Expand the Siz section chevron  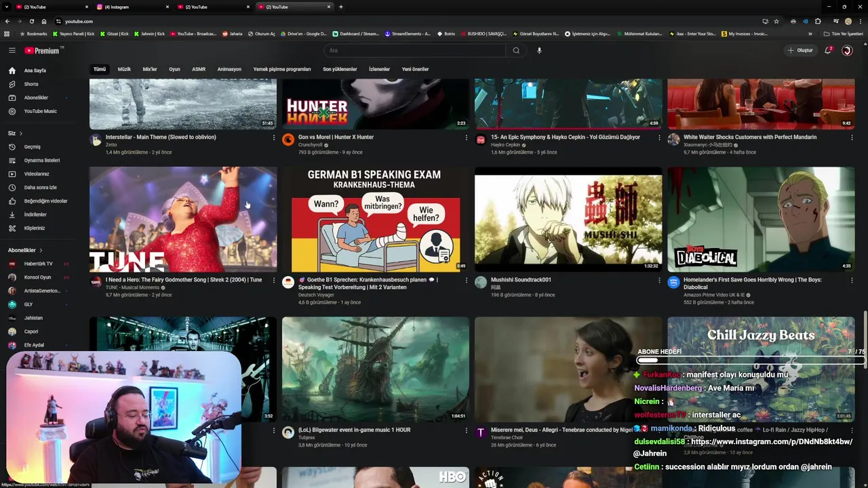[21, 133]
